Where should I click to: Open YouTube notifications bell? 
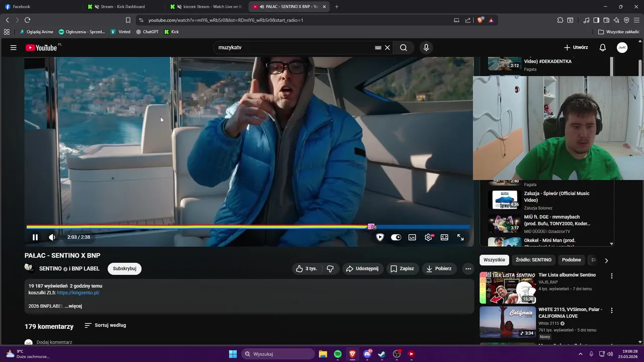(x=603, y=48)
